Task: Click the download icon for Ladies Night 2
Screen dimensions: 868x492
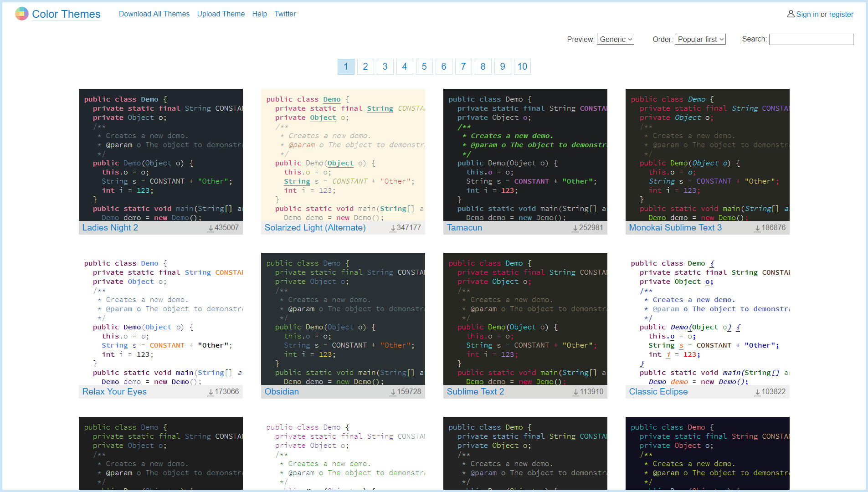Action: [x=211, y=228]
